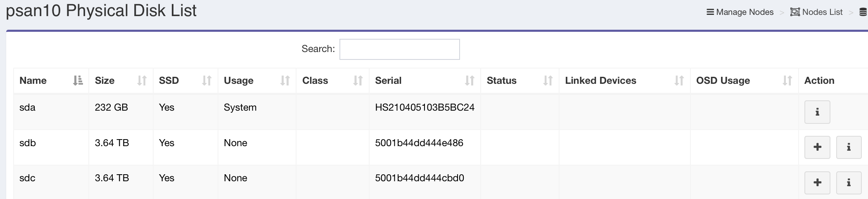Sort by OSD Usage column

click(787, 81)
